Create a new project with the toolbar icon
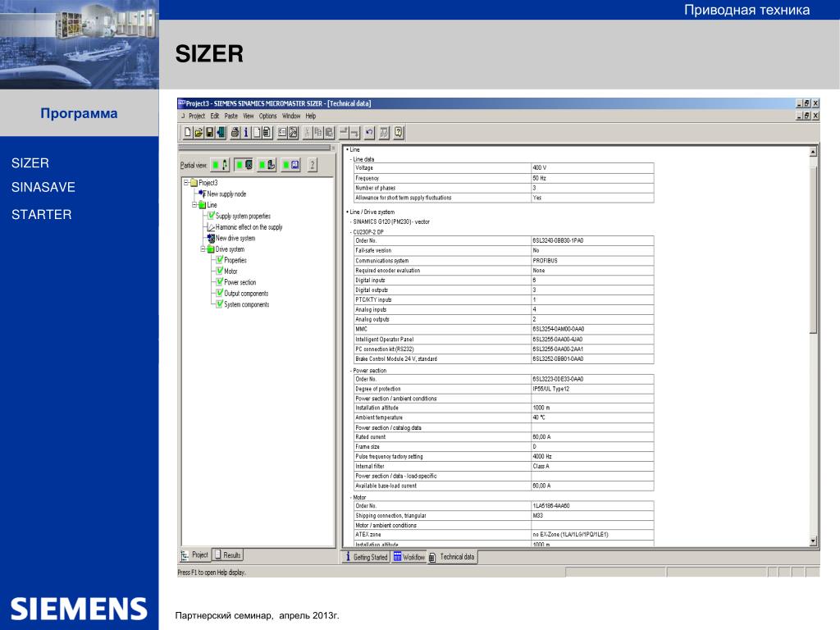Viewport: 840px width, 630px height. point(188,132)
